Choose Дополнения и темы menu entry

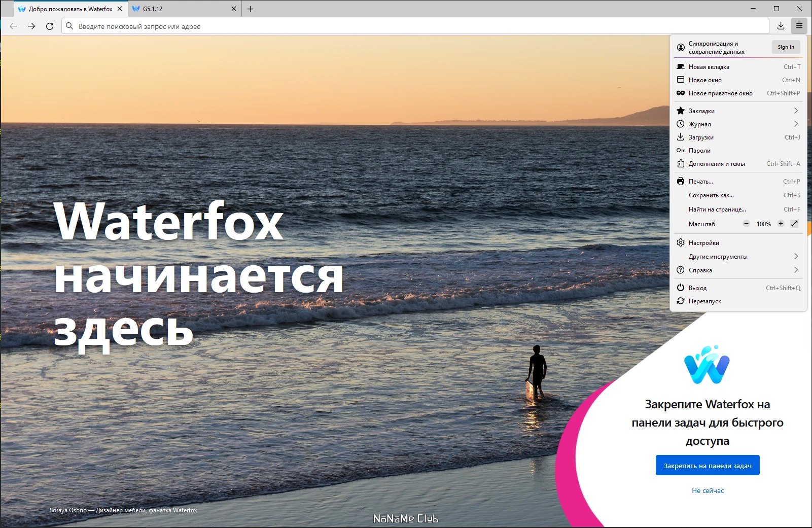[x=738, y=164]
